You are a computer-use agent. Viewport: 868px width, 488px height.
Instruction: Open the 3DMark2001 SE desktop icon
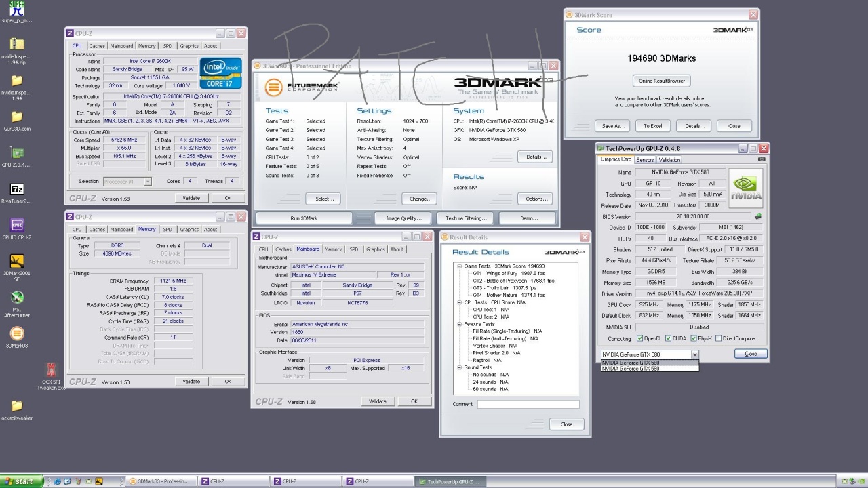tap(17, 262)
